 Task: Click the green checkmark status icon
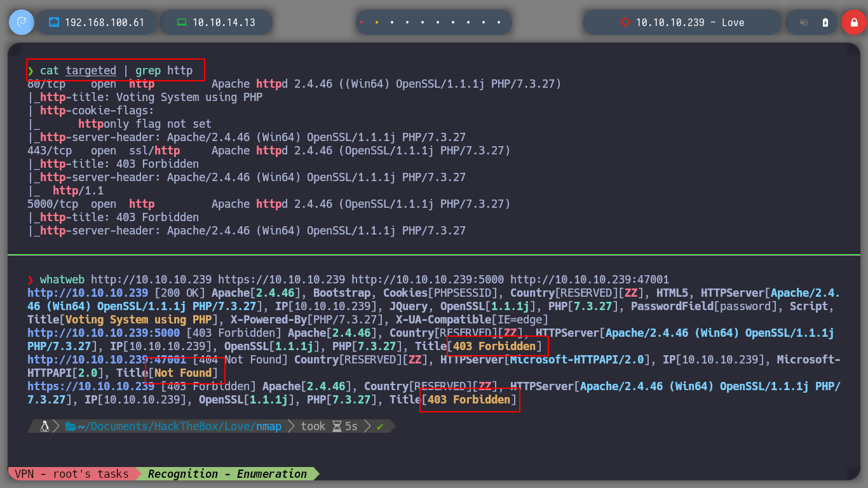pos(380,426)
